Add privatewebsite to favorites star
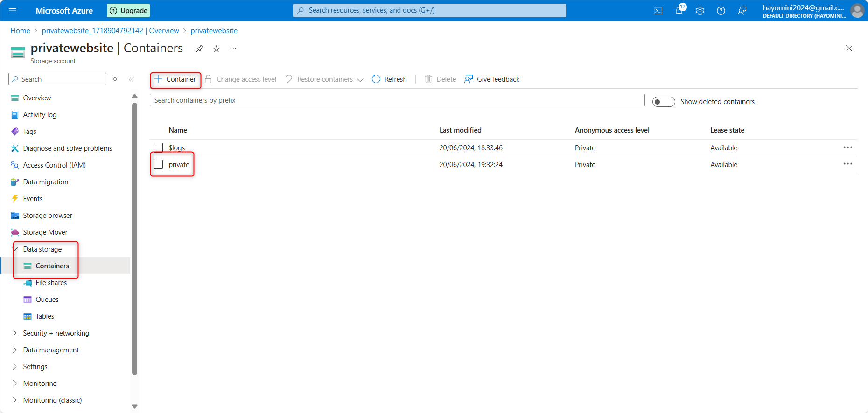The height and width of the screenshot is (413, 868). pos(217,49)
